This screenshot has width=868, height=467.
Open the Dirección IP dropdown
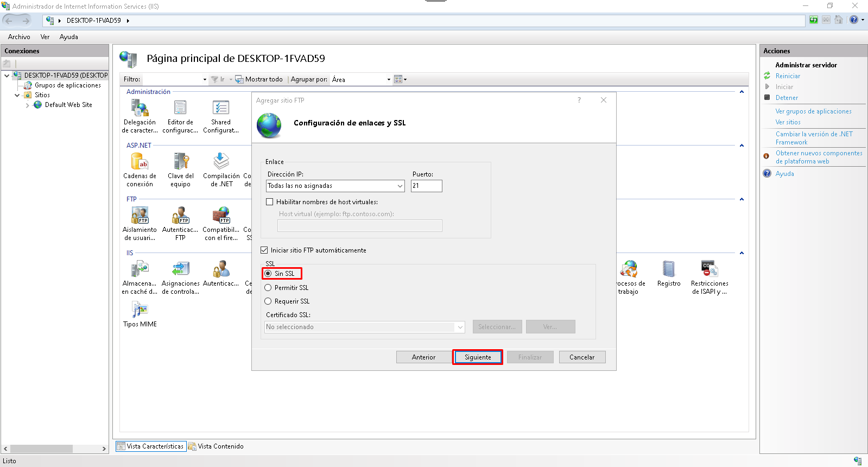[x=400, y=186]
